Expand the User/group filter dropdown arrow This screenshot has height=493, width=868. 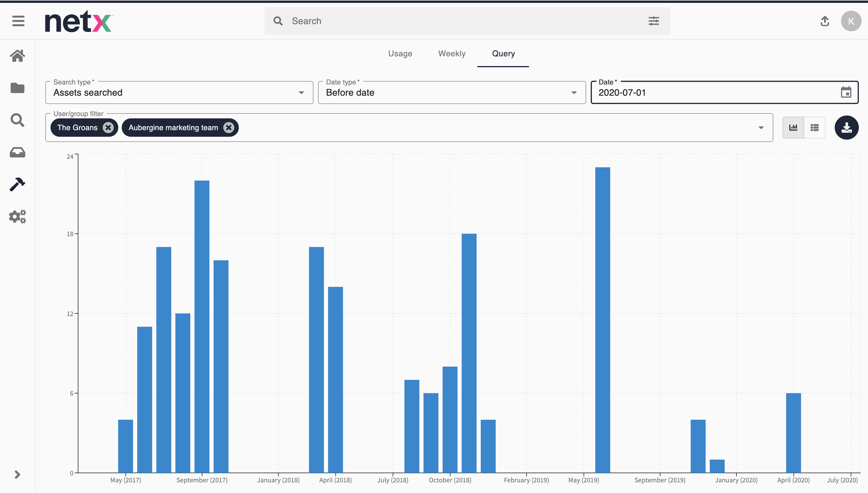(x=761, y=128)
